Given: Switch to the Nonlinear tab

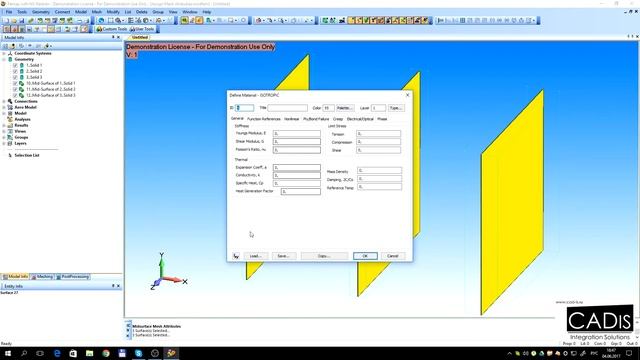Looking at the screenshot, I should (291, 119).
